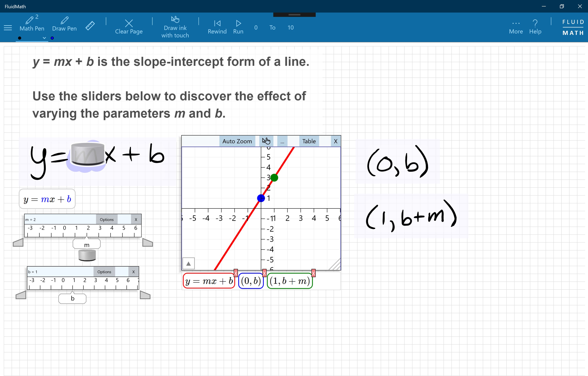Open the Table view of the graph
This screenshot has width=588, height=376.
(309, 141)
